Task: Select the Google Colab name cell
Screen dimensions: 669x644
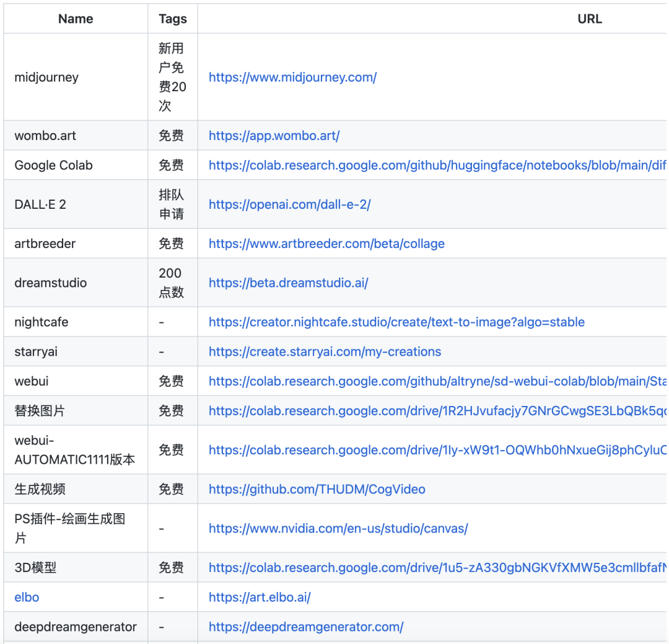Action: [76, 165]
